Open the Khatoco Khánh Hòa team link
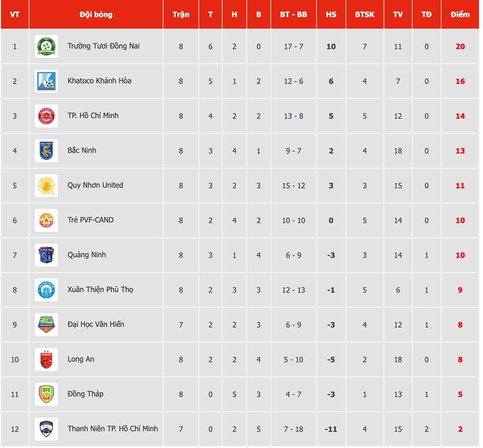Image resolution: width=483 pixels, height=448 pixels. coord(99,81)
